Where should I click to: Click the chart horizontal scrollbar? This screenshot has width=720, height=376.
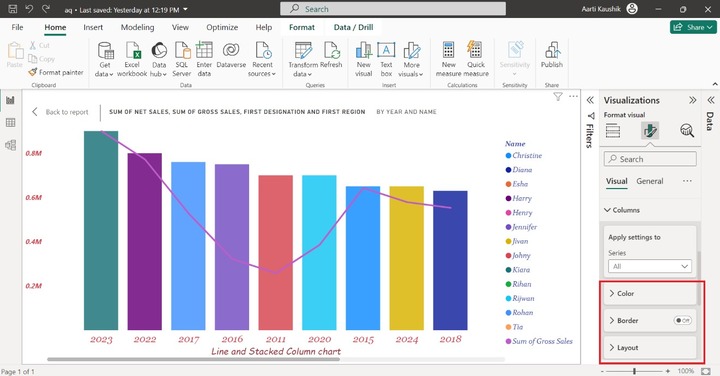[x=193, y=359]
